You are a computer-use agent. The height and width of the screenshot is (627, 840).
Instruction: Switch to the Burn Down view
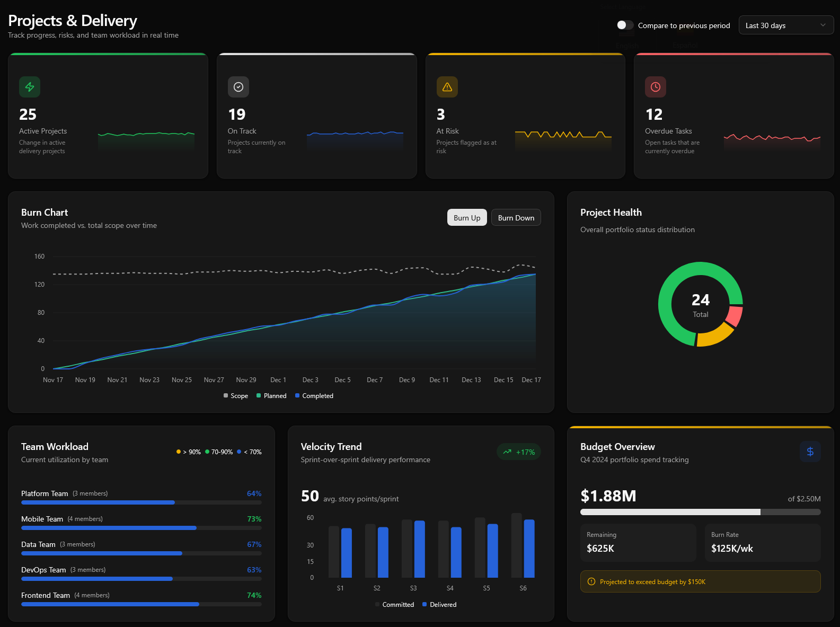(x=516, y=217)
